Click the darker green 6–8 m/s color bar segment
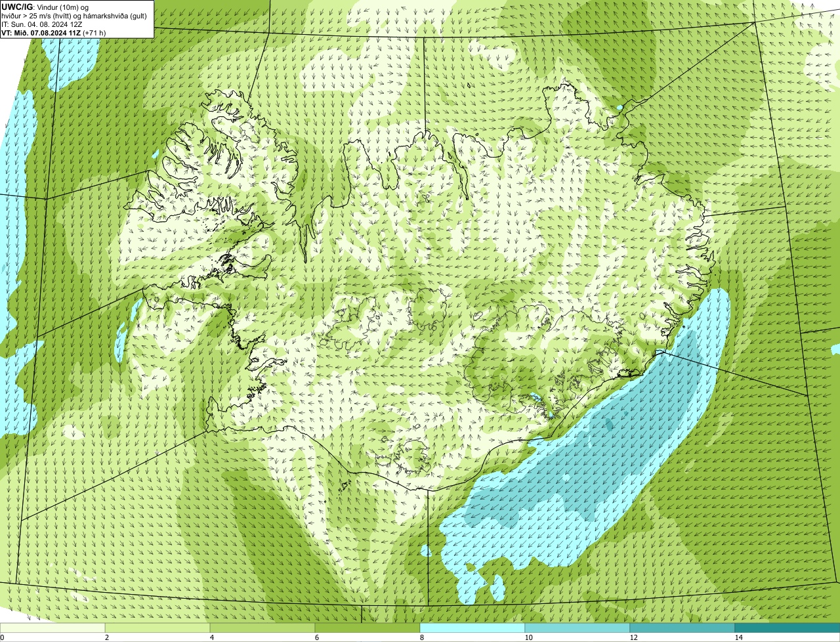The height and width of the screenshot is (642, 840). pos(367,628)
